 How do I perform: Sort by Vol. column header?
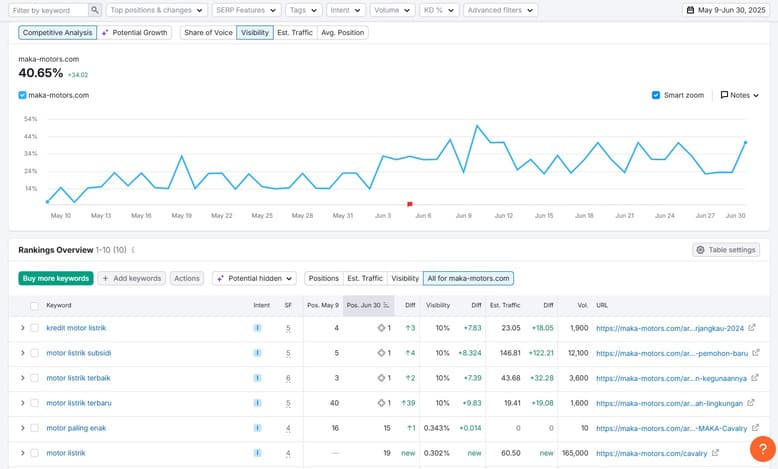(583, 305)
